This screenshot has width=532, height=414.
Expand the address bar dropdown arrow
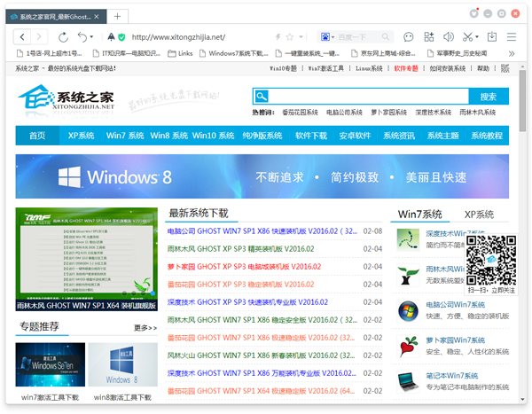301,36
